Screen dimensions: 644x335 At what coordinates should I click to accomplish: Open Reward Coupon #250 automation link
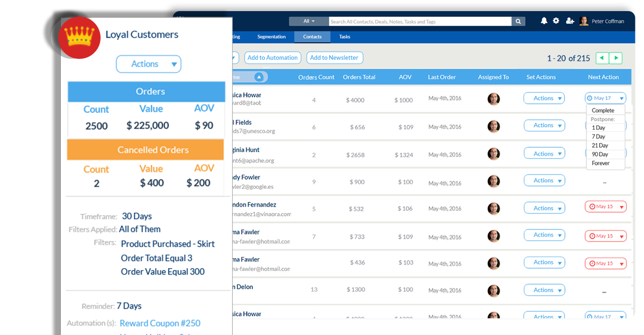click(x=160, y=323)
